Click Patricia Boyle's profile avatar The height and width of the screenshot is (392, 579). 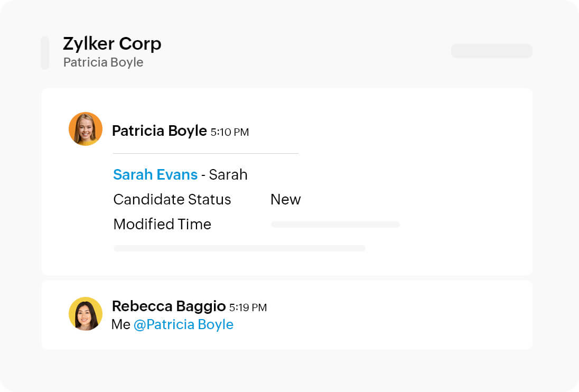coord(86,129)
